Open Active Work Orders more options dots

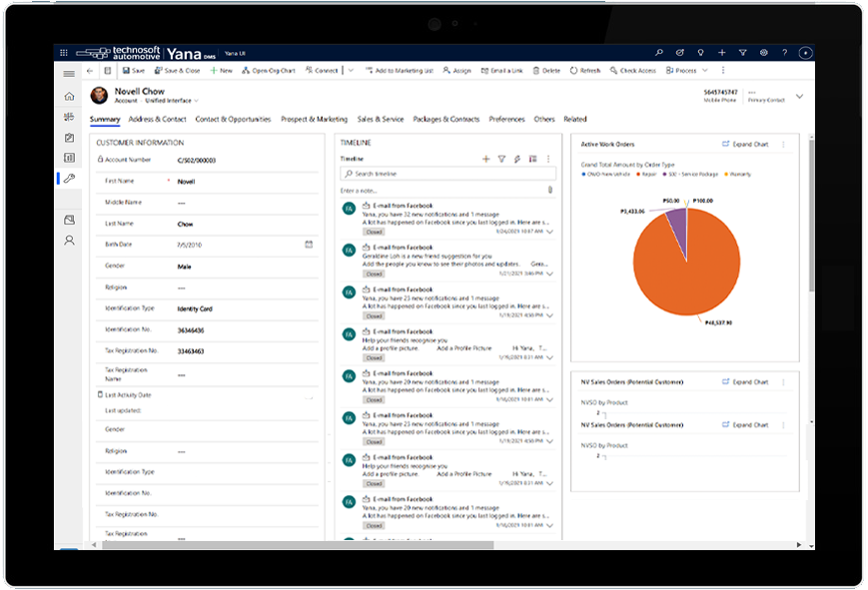coord(783,145)
